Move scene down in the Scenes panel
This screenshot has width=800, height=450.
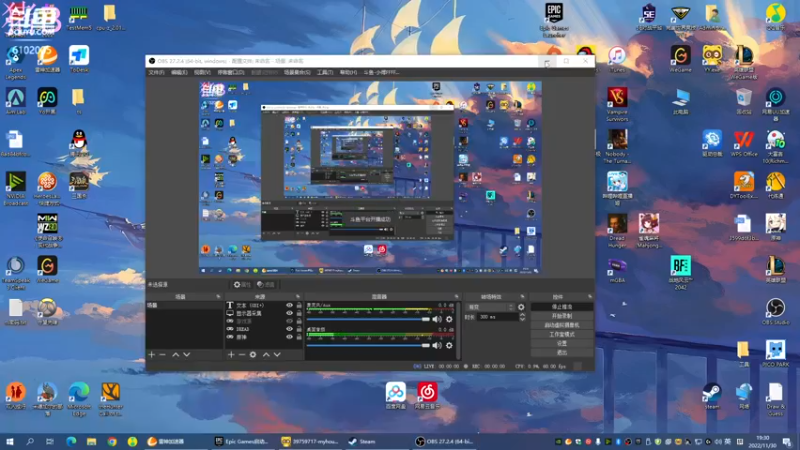click(x=187, y=355)
